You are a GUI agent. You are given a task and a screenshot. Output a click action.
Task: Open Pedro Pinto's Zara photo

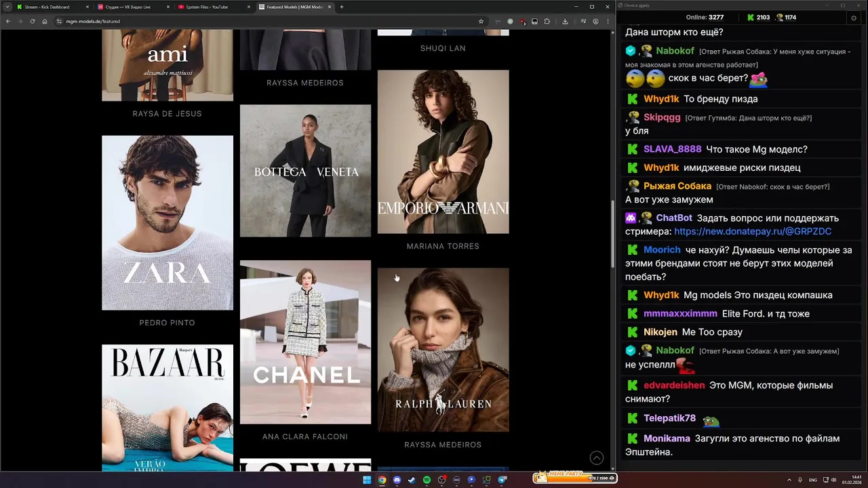167,222
